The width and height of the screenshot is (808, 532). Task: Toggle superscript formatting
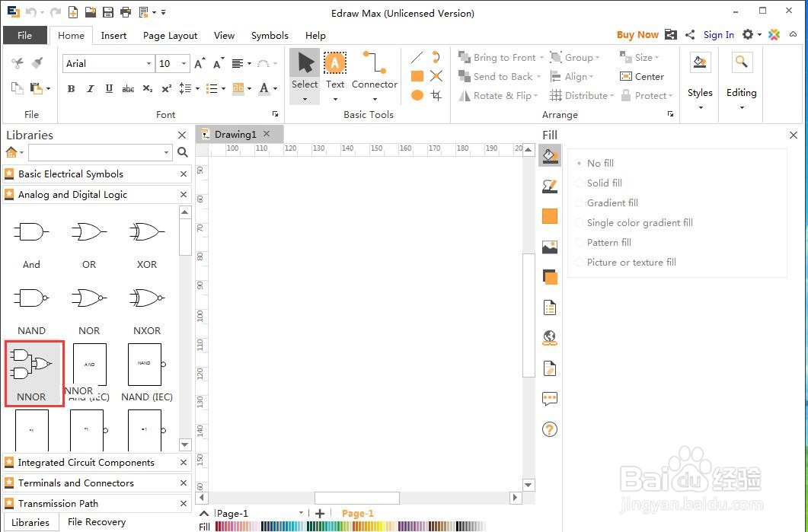pos(166,88)
